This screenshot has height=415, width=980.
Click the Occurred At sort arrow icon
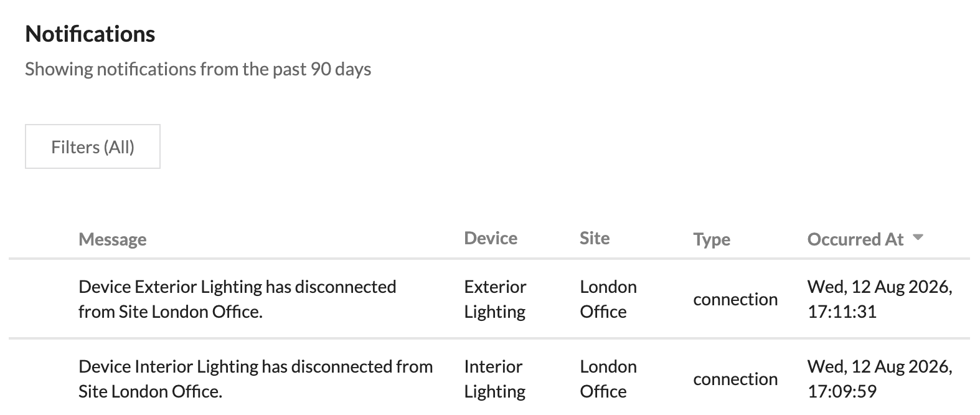918,237
